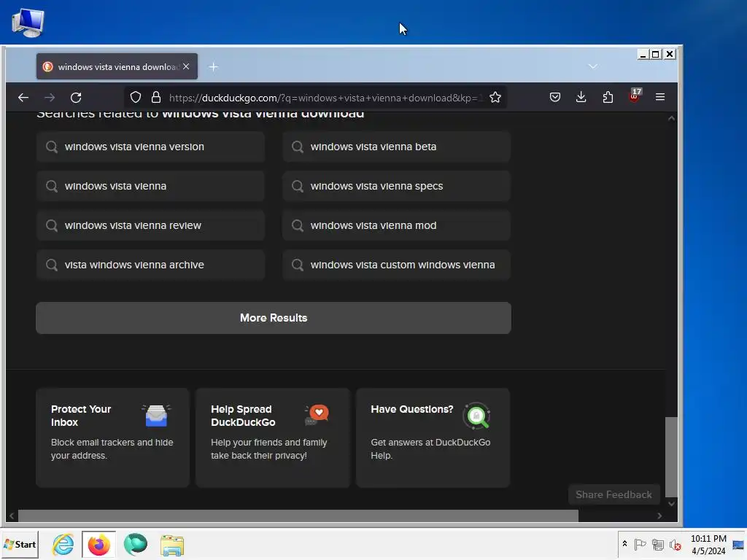Search for windows vista vienna version
Viewport: 747px width, 560px height.
point(150,147)
